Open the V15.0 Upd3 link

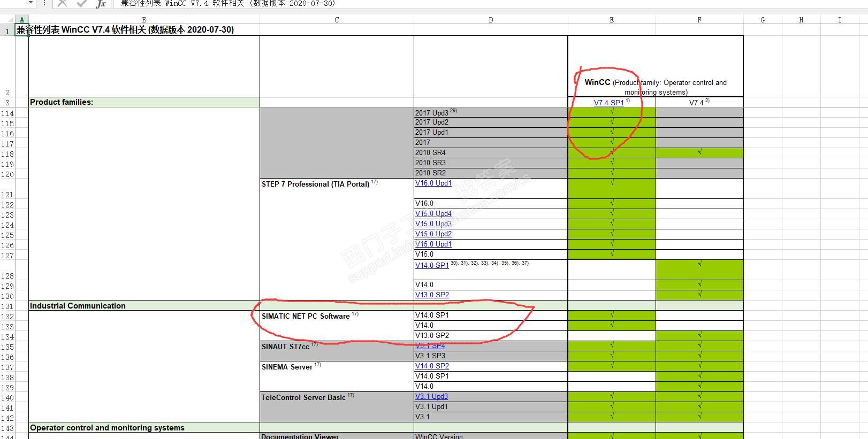433,224
